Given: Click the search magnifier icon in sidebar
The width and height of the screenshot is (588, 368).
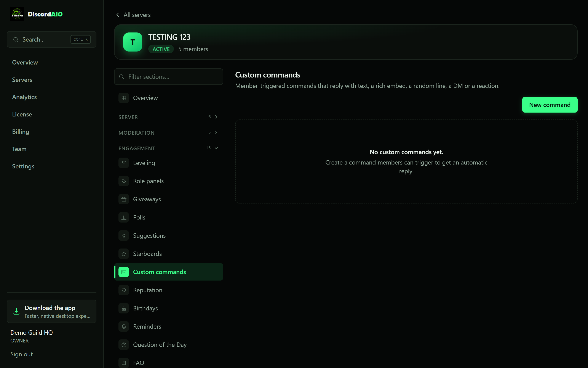Looking at the screenshot, I should [16, 39].
